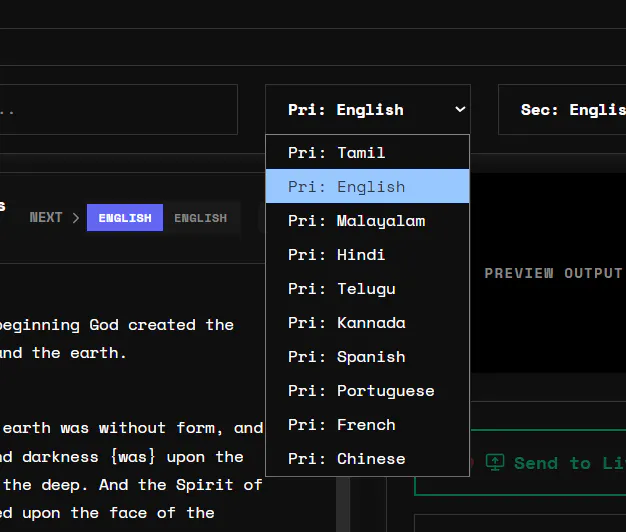The width and height of the screenshot is (626, 532).
Task: Switch to the dim ENGLISH toggle
Action: 200,218
